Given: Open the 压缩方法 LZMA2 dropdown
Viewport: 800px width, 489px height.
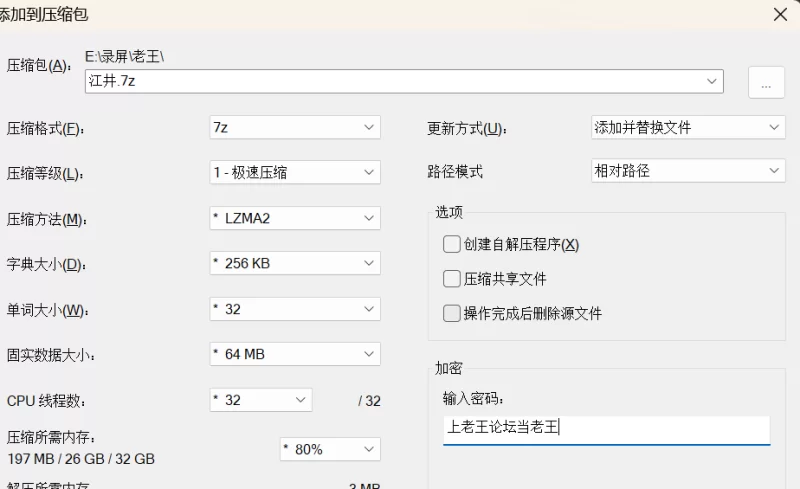Looking at the screenshot, I should [295, 218].
